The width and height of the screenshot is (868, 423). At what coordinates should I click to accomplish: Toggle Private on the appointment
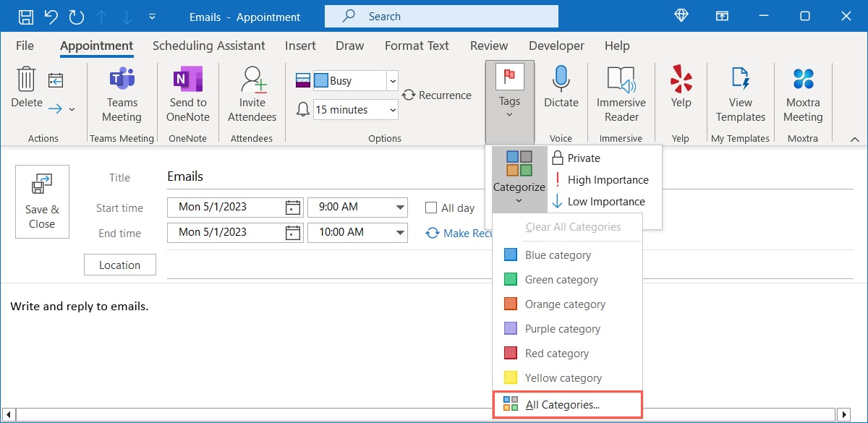tap(579, 158)
